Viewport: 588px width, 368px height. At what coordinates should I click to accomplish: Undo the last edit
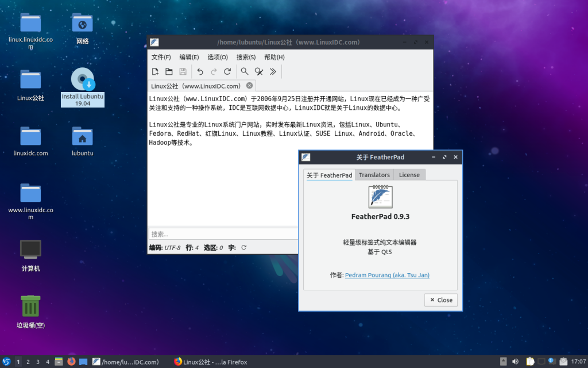coord(199,71)
